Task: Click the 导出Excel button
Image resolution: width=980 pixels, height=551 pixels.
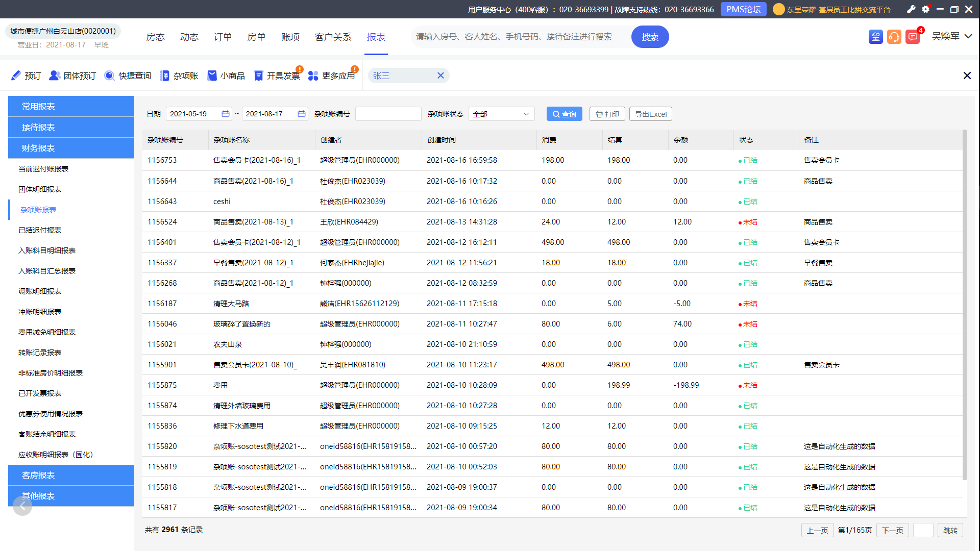Action: (x=650, y=114)
